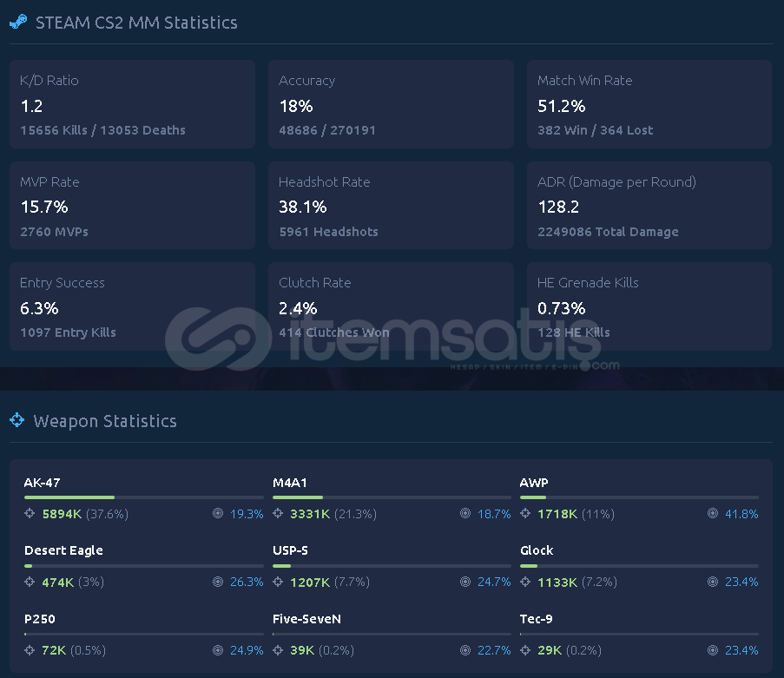The width and height of the screenshot is (784, 678).
Task: Click the kills crosshair icon under AWP
Action: 525,513
